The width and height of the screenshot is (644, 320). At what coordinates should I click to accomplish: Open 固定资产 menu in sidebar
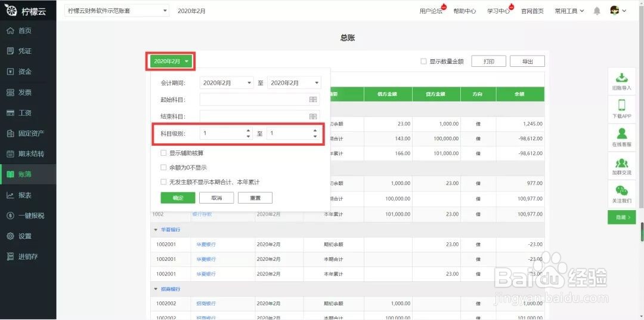pos(28,133)
